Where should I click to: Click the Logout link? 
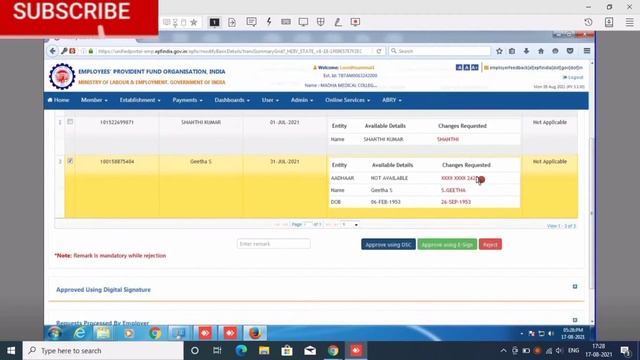pyautogui.click(x=573, y=77)
